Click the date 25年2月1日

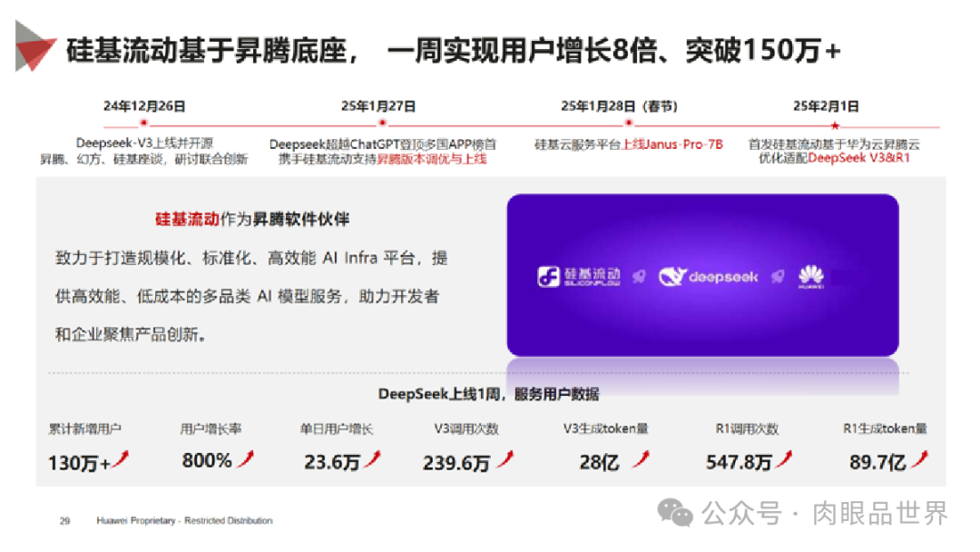coord(826,106)
